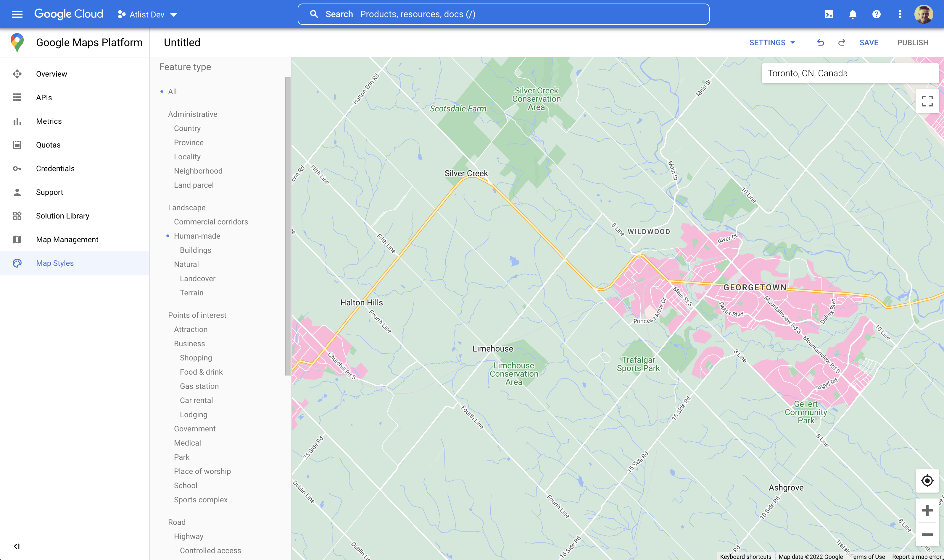Toggle fullscreen map view
Image resolution: width=944 pixels, height=560 pixels.
coord(927,101)
